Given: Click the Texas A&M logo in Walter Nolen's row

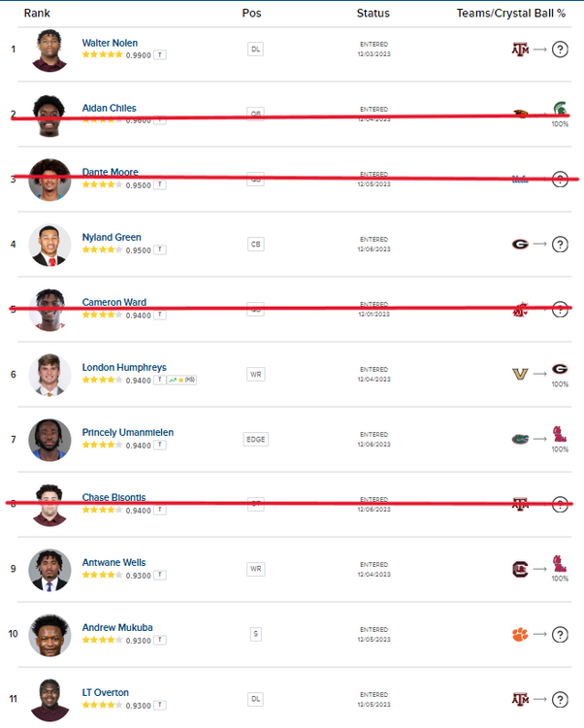Looking at the screenshot, I should tap(520, 49).
